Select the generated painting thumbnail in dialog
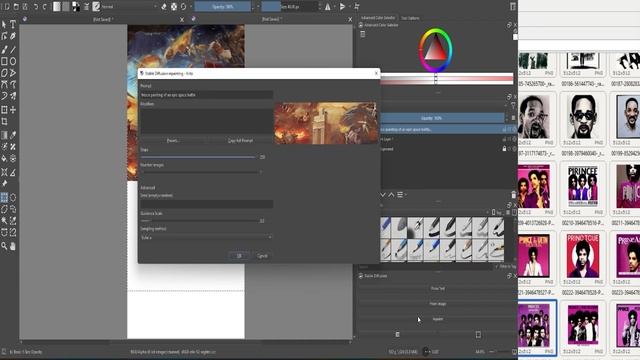The width and height of the screenshot is (640, 360). pyautogui.click(x=326, y=123)
